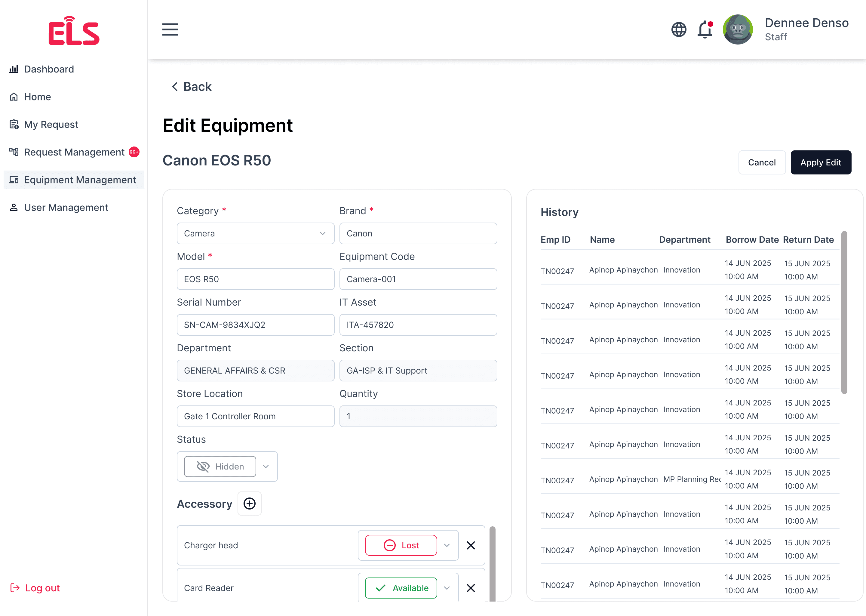Click the MP Planning department cell

click(x=692, y=479)
